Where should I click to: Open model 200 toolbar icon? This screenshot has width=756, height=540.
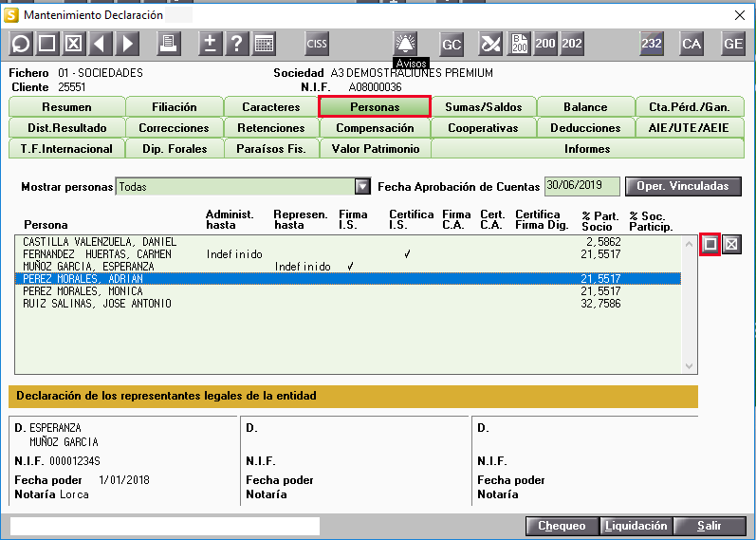(545, 44)
